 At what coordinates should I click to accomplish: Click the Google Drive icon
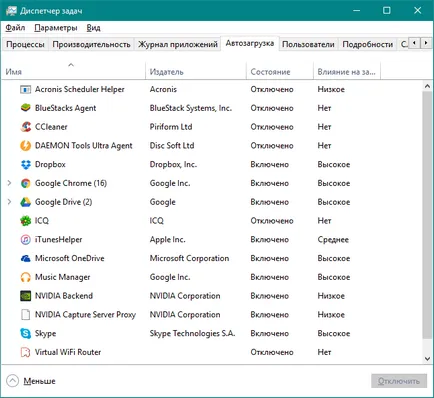pos(25,202)
